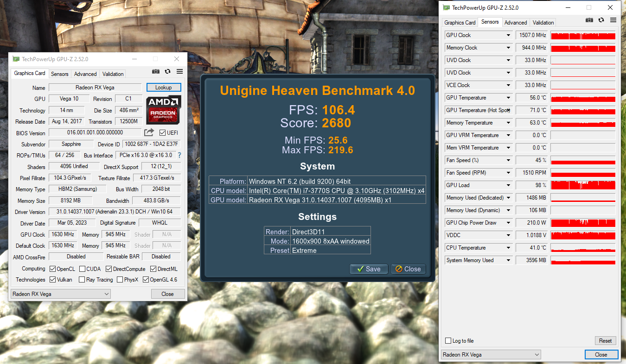This screenshot has height=364, width=626.
Task: Toggle the CUDA checkbox
Action: 82,269
